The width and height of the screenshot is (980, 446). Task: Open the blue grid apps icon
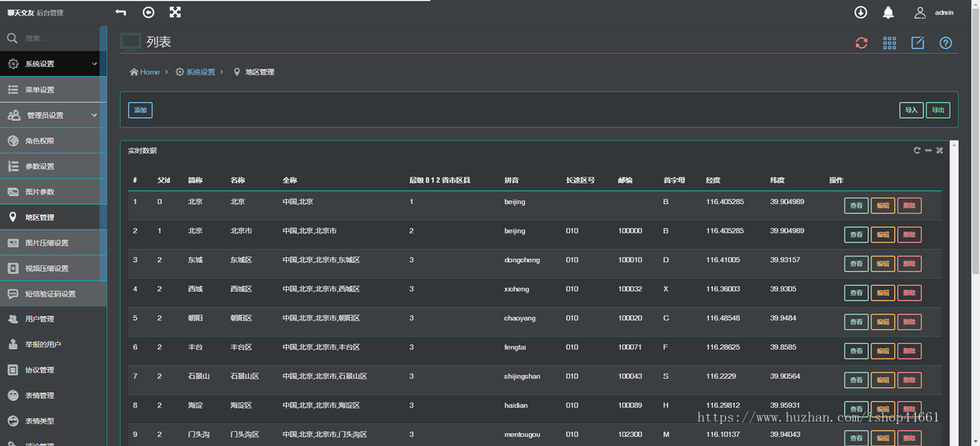coord(889,43)
